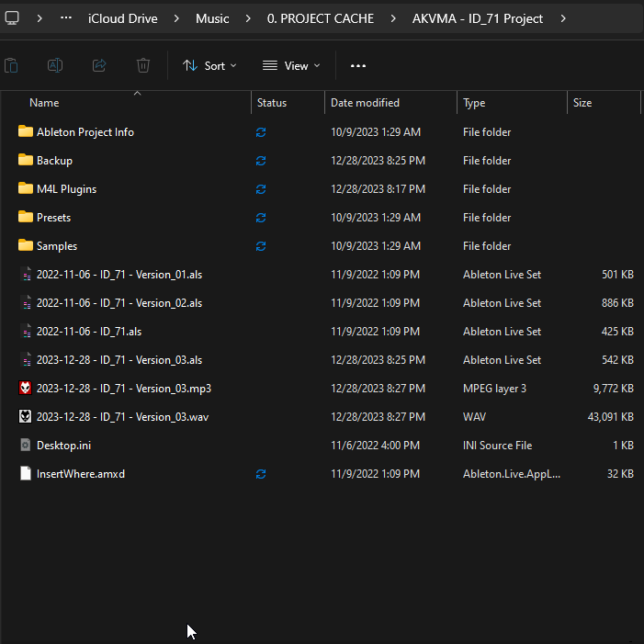Navigate to the iCloud Drive breadcrumb
The width and height of the screenshot is (644, 644).
pos(122,18)
